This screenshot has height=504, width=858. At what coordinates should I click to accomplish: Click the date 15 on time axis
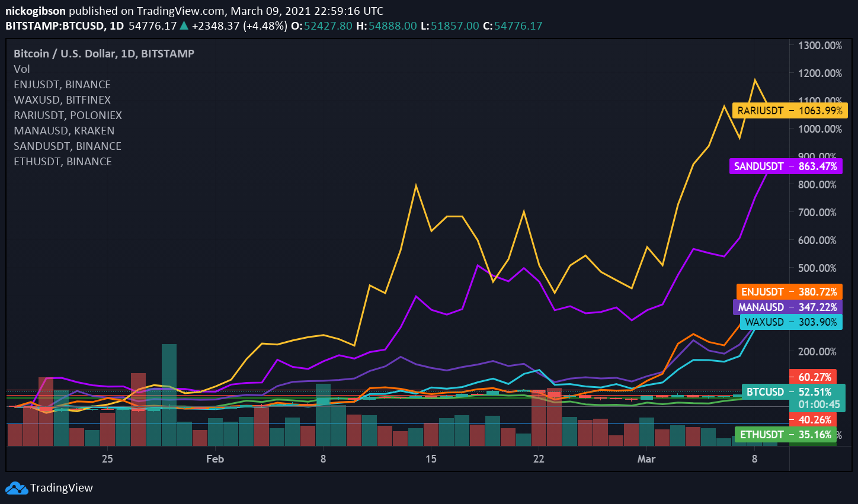pos(431,459)
